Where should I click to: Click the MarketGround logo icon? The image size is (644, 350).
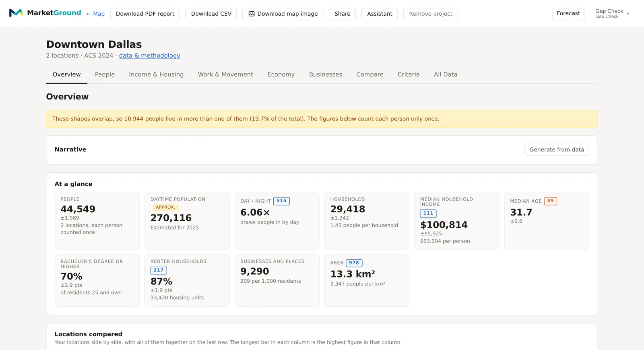[16, 13]
